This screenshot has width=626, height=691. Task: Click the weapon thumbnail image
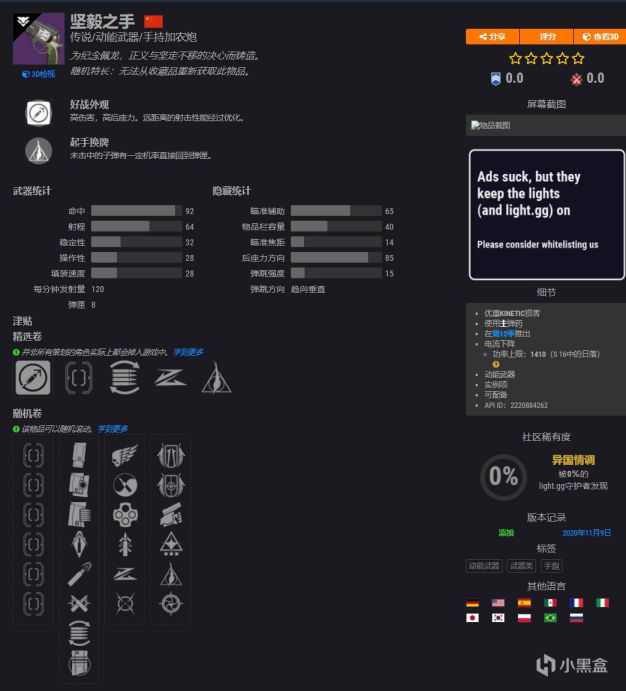38,39
